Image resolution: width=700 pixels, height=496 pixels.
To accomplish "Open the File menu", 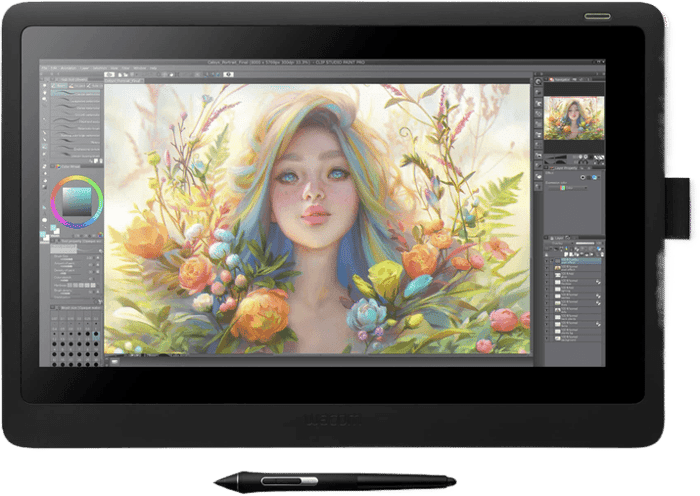I will coord(44,68).
